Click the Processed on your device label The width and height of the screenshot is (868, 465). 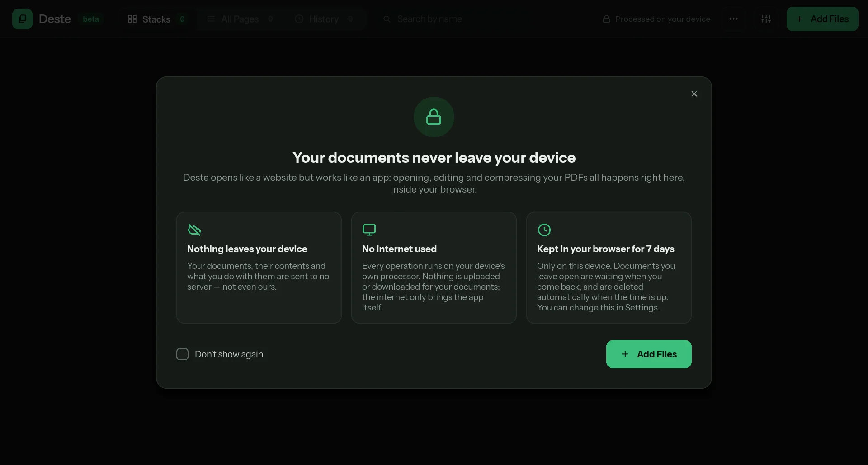[662, 19]
